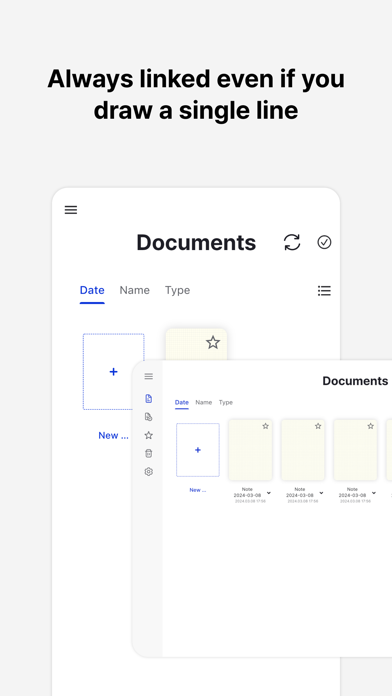Switch to list view layout icon
The width and height of the screenshot is (392, 696).
(x=324, y=291)
